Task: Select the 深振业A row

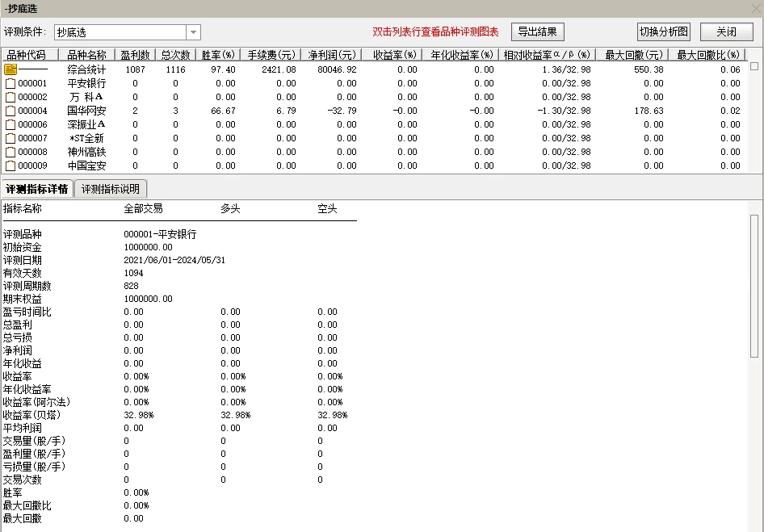Action: click(x=374, y=124)
